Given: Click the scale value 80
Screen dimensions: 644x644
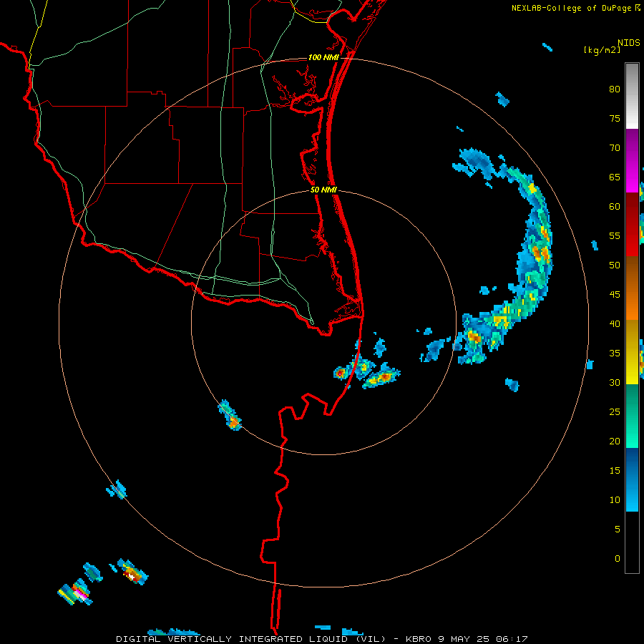Looking at the screenshot, I should point(615,89).
